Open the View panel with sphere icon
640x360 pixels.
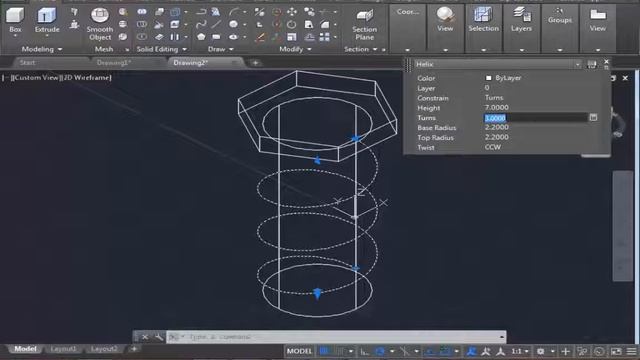pos(445,20)
